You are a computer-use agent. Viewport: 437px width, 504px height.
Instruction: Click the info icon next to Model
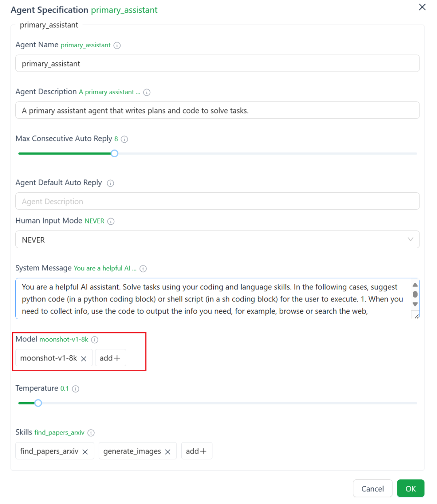(95, 340)
